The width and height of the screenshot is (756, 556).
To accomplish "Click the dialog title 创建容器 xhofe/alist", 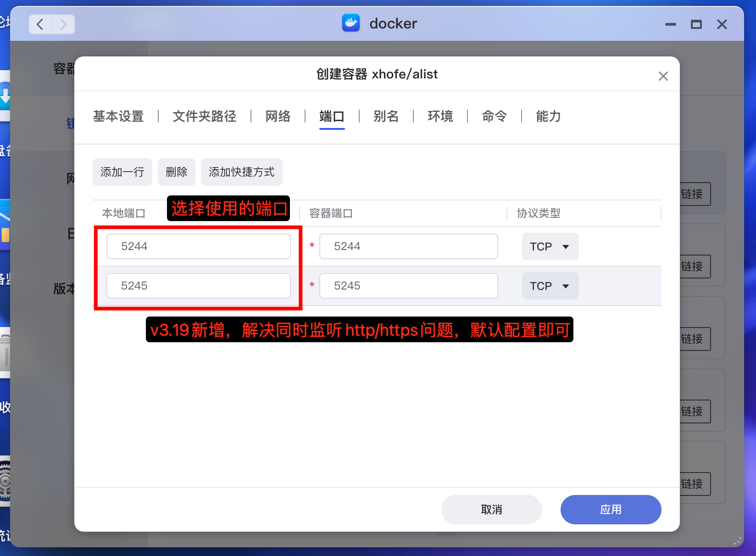I will click(x=377, y=74).
